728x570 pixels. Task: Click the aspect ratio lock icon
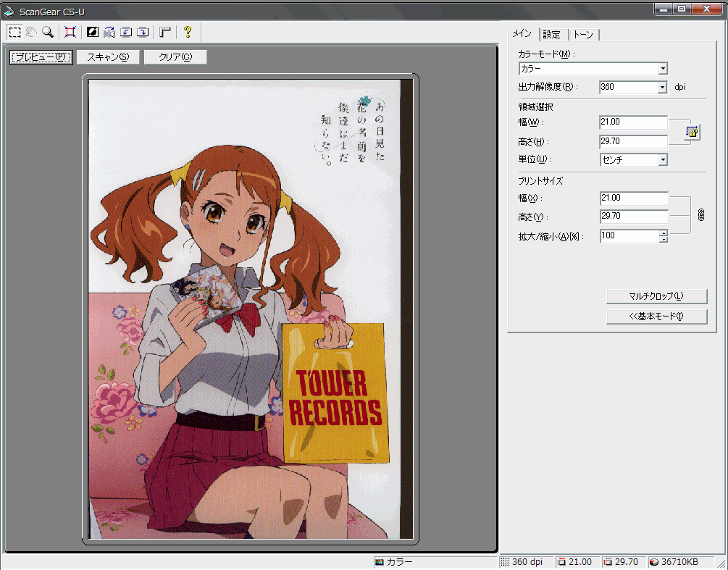click(693, 133)
